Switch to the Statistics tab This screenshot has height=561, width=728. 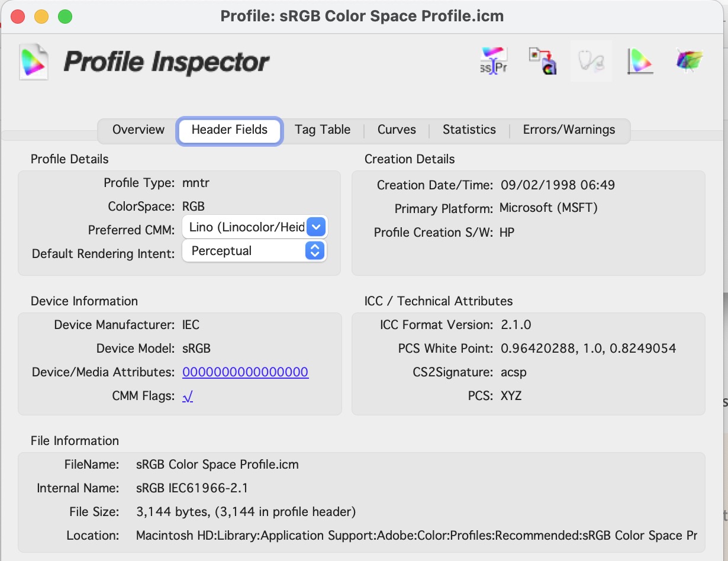469,130
